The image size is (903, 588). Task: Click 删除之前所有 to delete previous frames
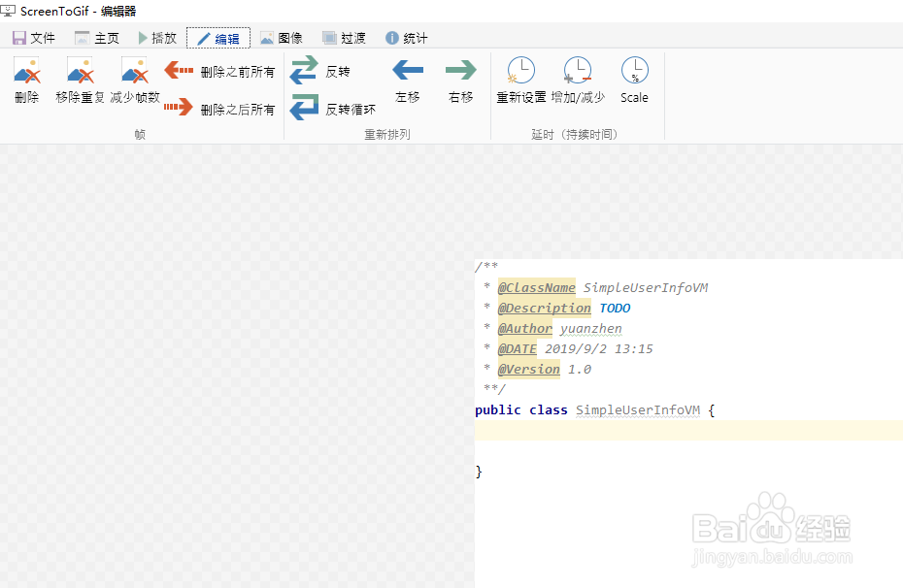[x=216, y=70]
